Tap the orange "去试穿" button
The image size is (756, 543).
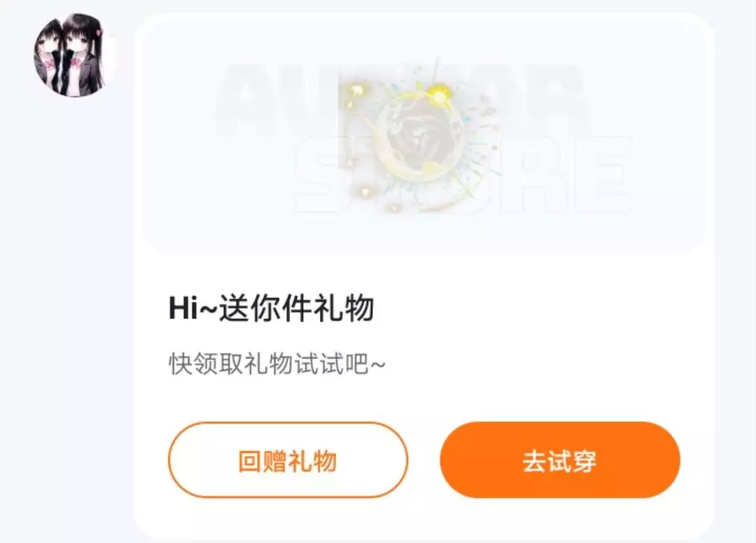click(560, 460)
